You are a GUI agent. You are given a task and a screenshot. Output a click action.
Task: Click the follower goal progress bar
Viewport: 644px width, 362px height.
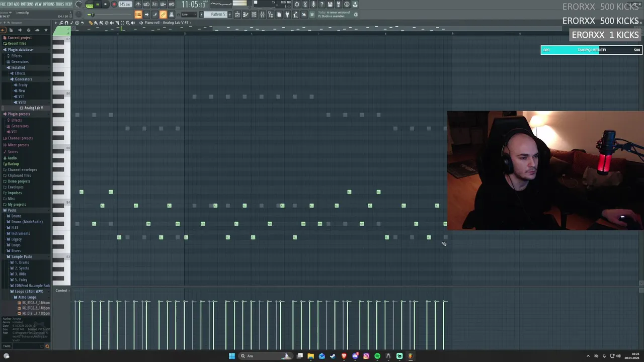(591, 50)
